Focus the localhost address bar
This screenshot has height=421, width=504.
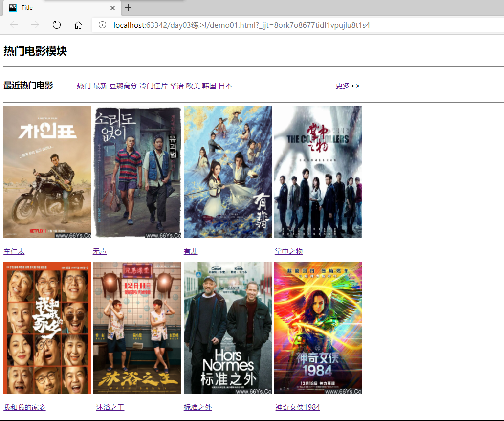click(299, 25)
